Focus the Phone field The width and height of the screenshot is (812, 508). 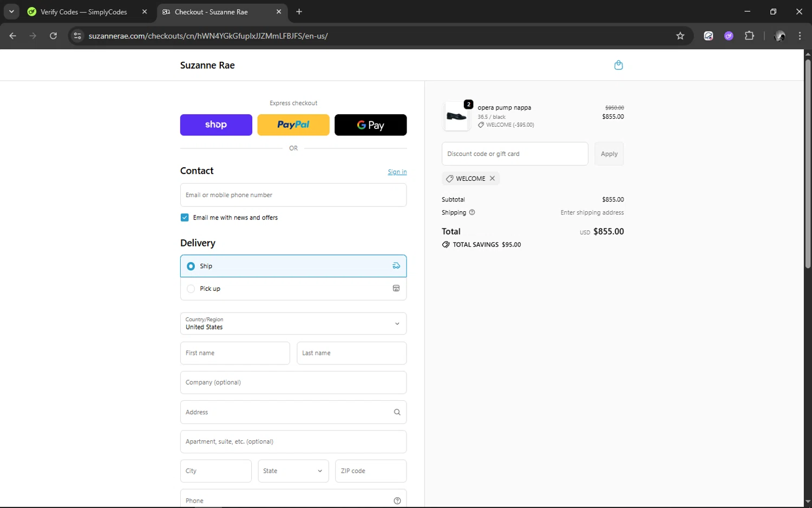(x=293, y=499)
